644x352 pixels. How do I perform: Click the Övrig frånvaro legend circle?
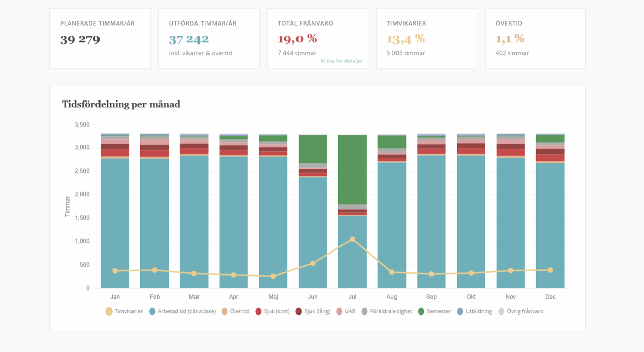click(x=501, y=311)
